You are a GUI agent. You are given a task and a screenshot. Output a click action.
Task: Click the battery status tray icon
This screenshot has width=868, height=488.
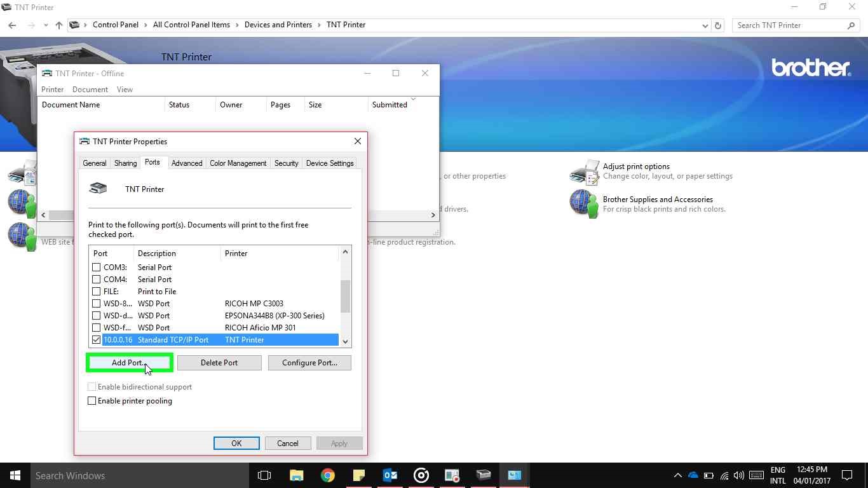point(709,475)
